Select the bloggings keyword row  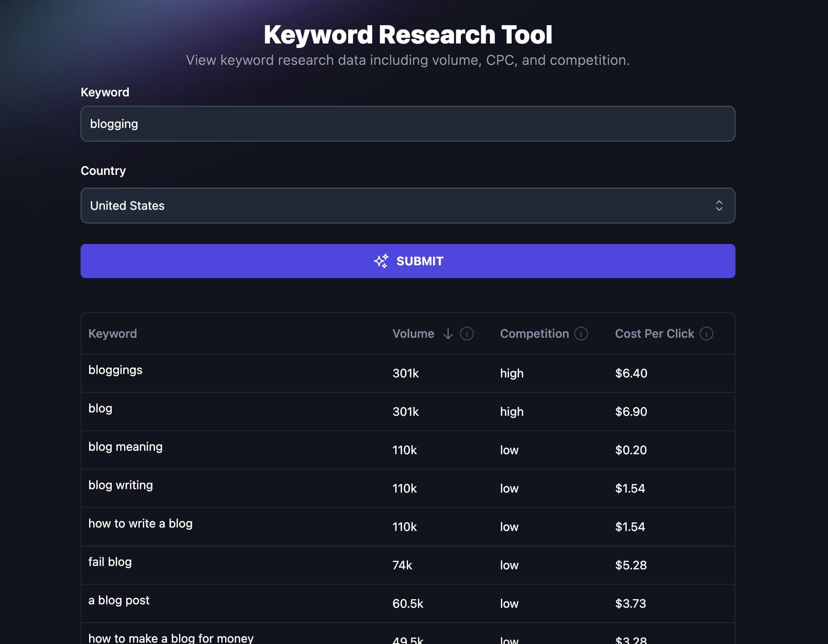click(115, 370)
